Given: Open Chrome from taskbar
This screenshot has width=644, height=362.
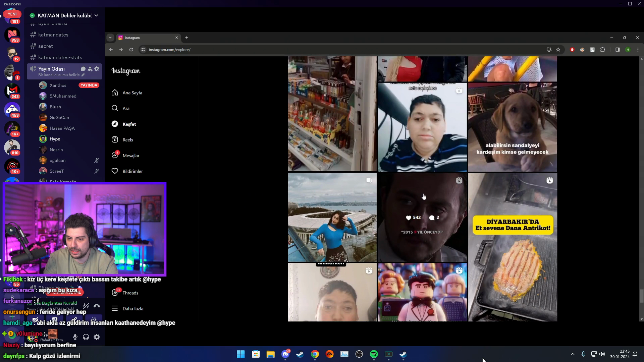Looking at the screenshot, I should (315, 354).
